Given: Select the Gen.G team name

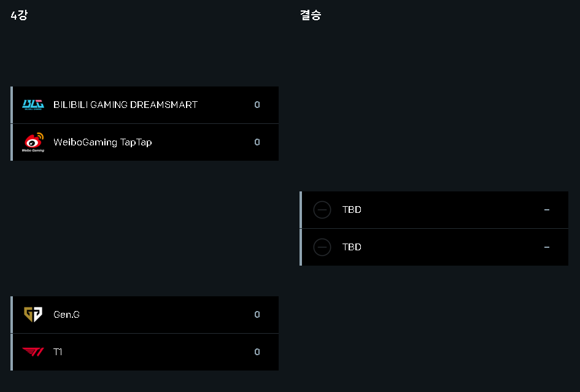Looking at the screenshot, I should (x=66, y=315).
